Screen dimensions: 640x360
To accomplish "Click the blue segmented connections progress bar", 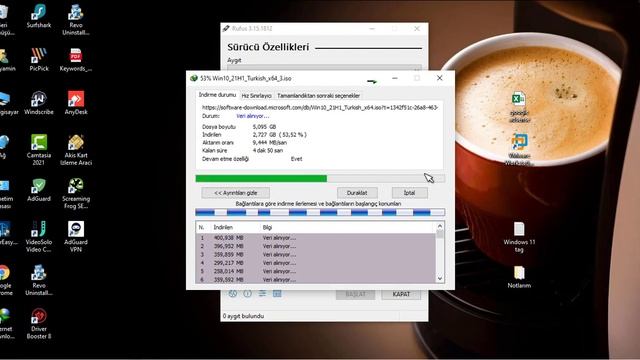I will click(320, 212).
